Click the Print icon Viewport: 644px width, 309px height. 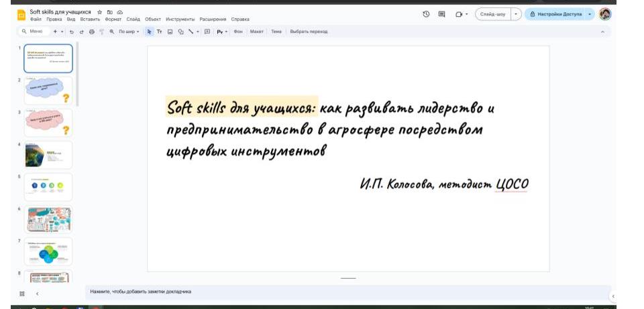(x=91, y=32)
